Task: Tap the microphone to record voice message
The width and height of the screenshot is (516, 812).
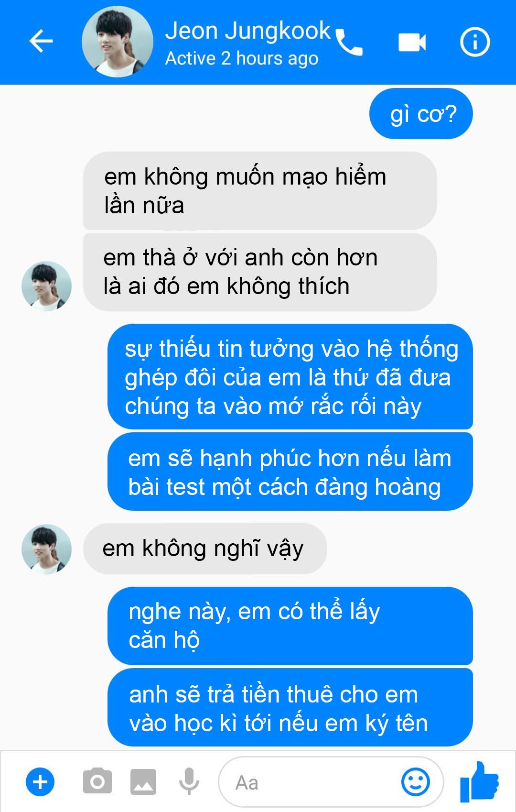Action: 189,781
